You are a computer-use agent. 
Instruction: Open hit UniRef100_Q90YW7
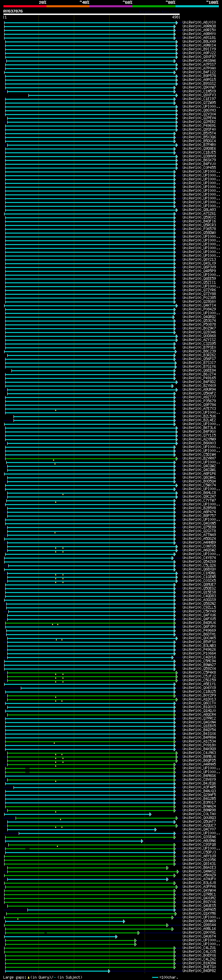coord(199,88)
